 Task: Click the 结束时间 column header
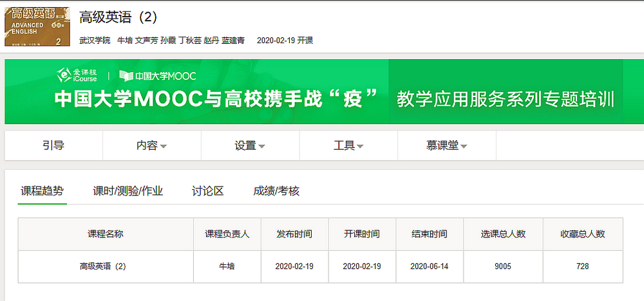[430, 234]
